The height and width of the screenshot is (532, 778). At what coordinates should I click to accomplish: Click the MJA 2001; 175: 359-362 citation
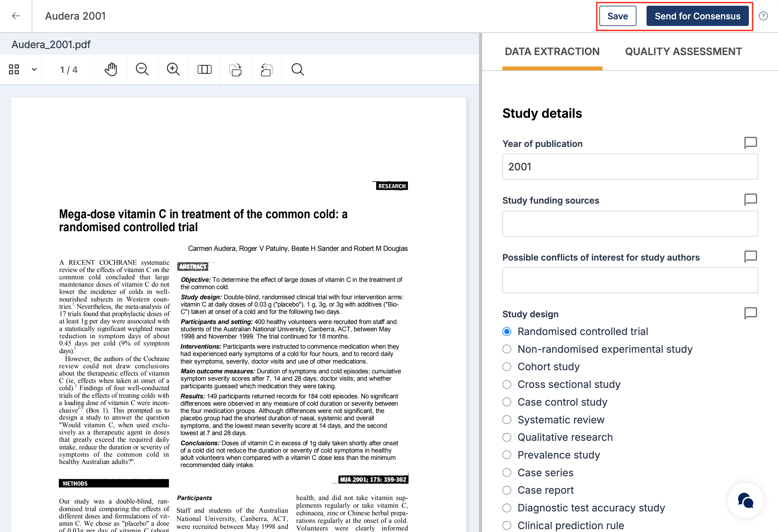point(373,479)
